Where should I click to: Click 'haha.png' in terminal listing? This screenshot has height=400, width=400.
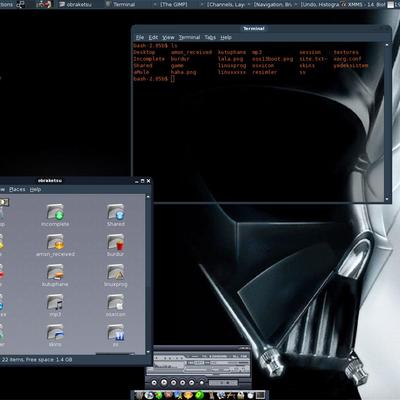(x=183, y=72)
